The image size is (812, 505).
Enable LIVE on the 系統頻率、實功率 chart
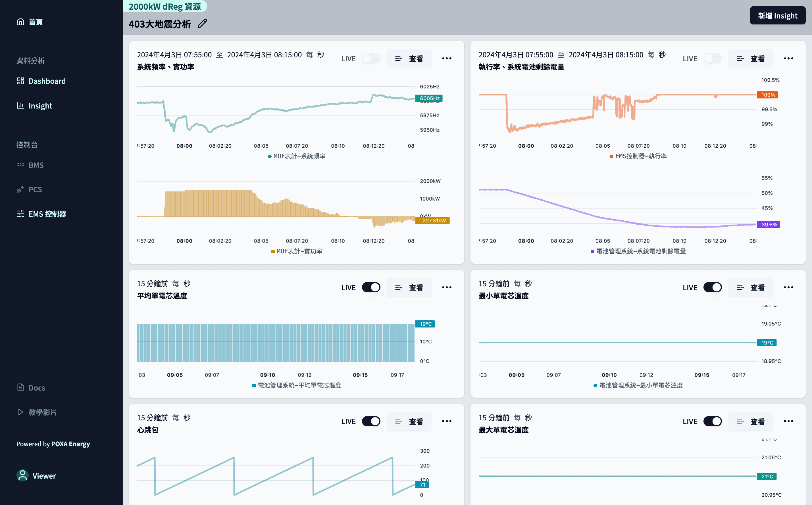(x=371, y=59)
